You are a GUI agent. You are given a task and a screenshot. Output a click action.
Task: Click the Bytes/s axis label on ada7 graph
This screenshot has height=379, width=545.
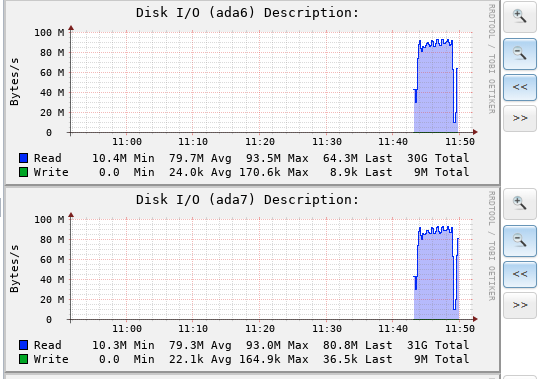14,269
